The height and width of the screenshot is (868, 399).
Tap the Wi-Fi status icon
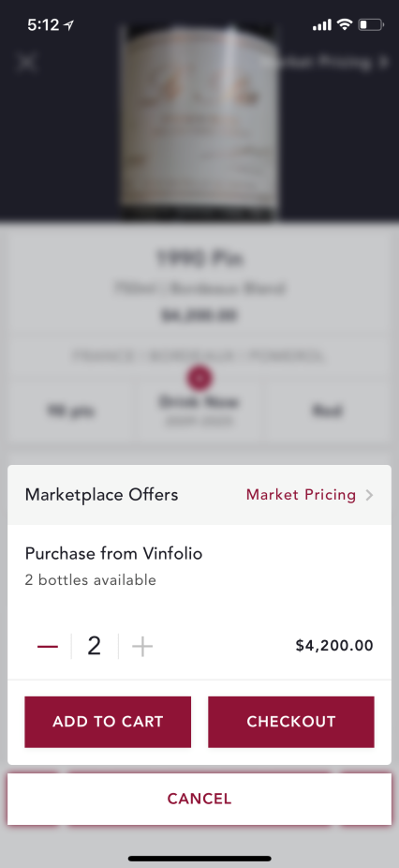pos(345,24)
